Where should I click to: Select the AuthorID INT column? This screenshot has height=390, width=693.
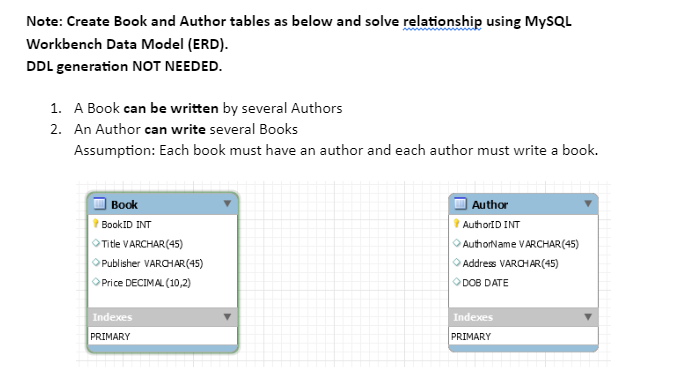tap(491, 225)
